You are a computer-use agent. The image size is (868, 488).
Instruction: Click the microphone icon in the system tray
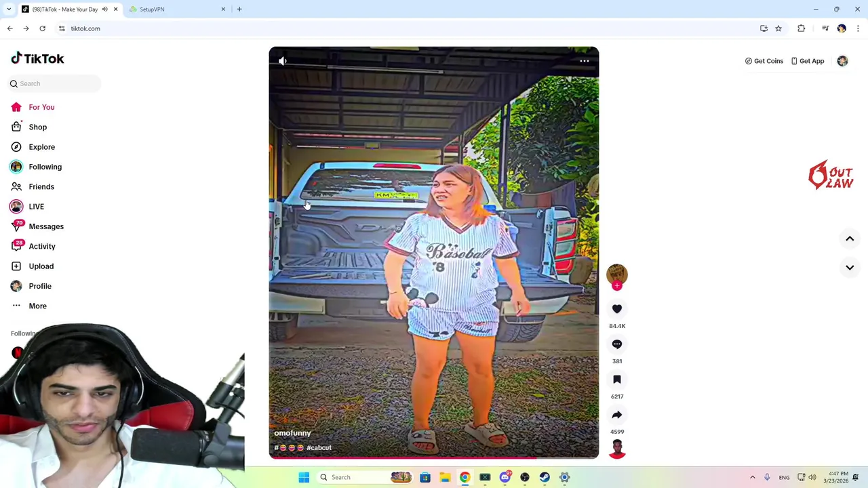(x=767, y=477)
